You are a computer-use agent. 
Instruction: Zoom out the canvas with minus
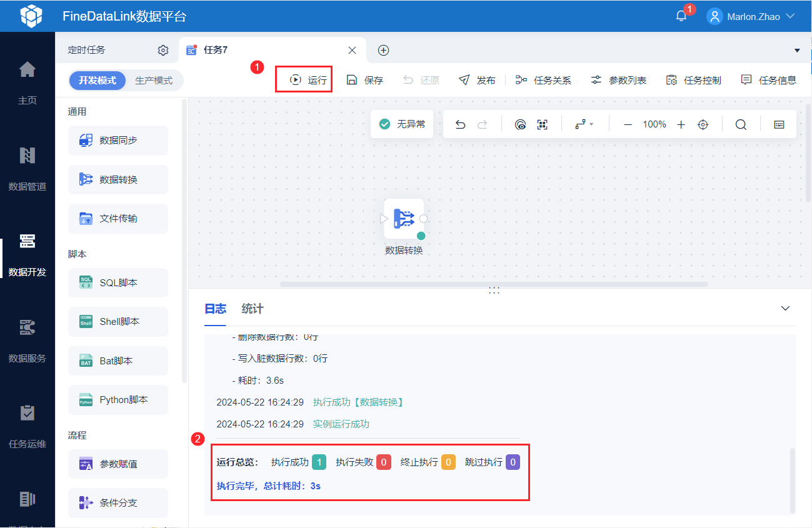(x=628, y=124)
